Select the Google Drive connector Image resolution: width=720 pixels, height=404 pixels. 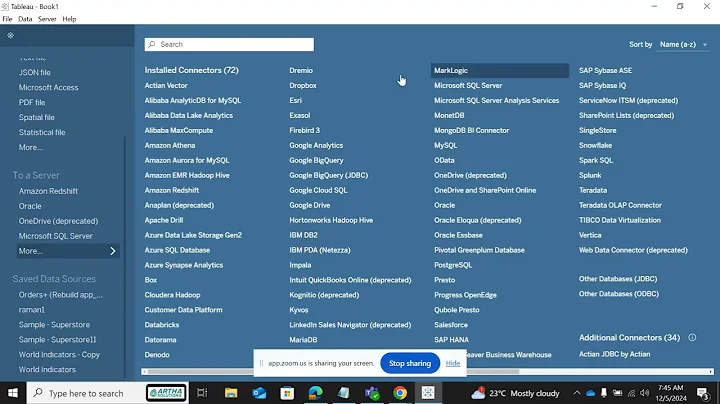coord(309,205)
